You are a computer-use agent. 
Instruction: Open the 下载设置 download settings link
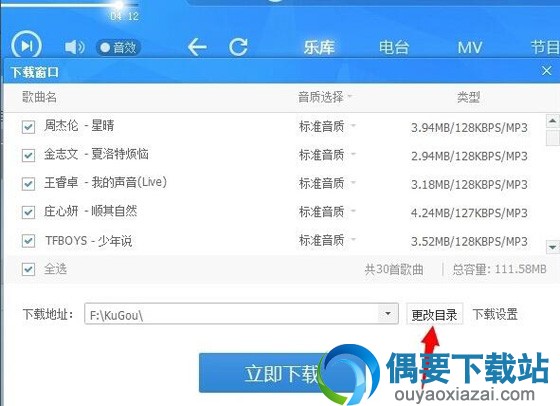click(495, 314)
